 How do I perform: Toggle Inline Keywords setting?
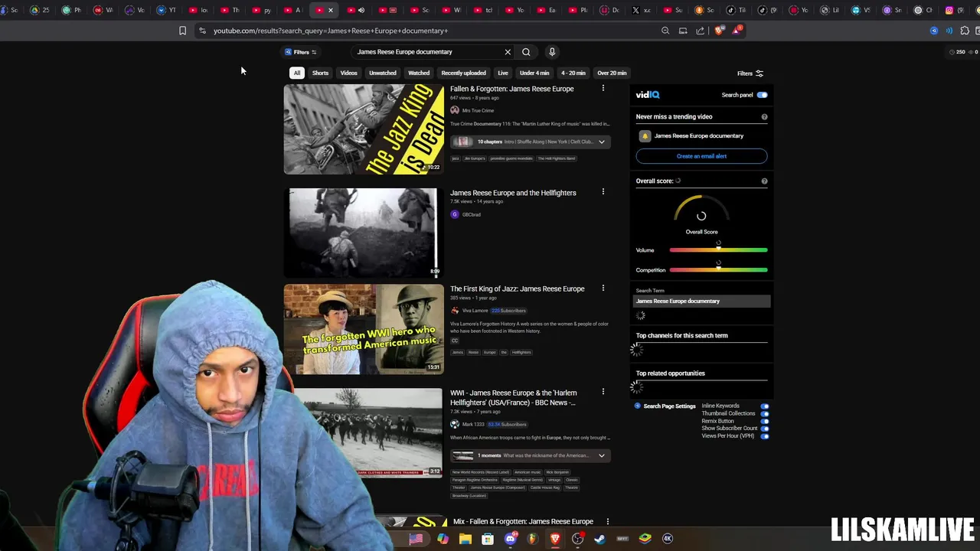[765, 406]
